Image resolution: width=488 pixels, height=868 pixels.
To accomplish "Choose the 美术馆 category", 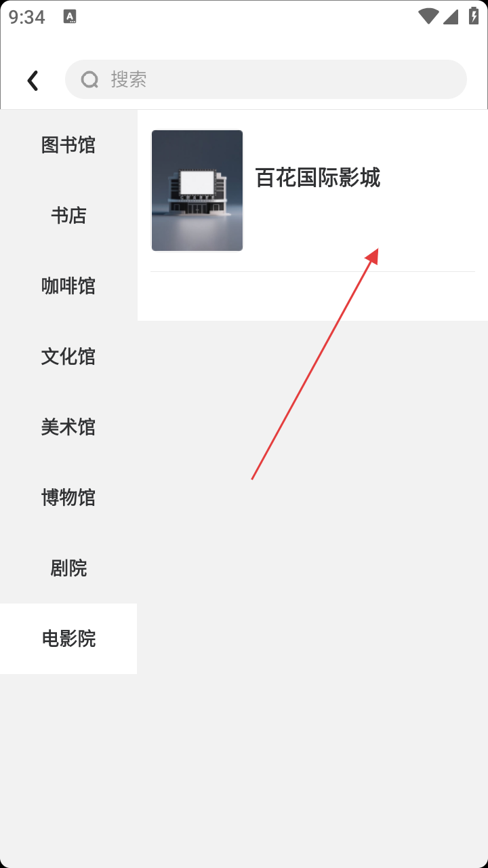I will point(68,427).
